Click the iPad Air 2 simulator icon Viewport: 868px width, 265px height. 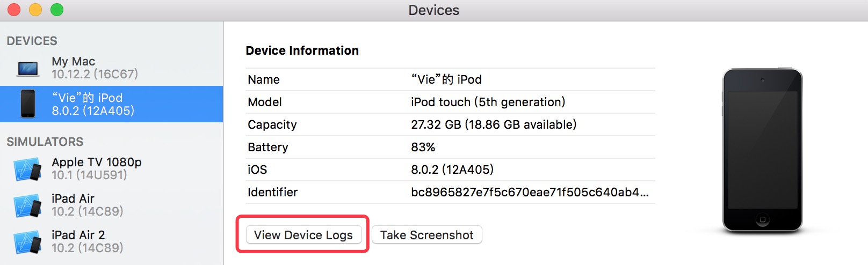click(27, 242)
